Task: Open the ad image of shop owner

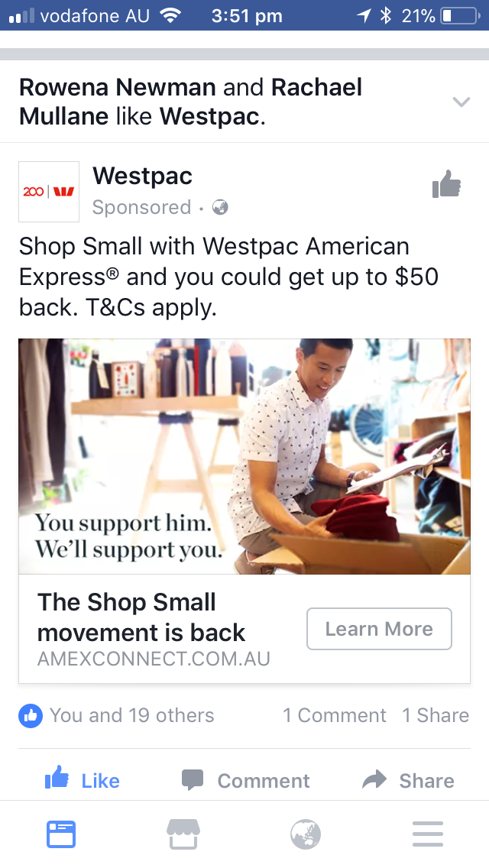Action: tap(244, 456)
